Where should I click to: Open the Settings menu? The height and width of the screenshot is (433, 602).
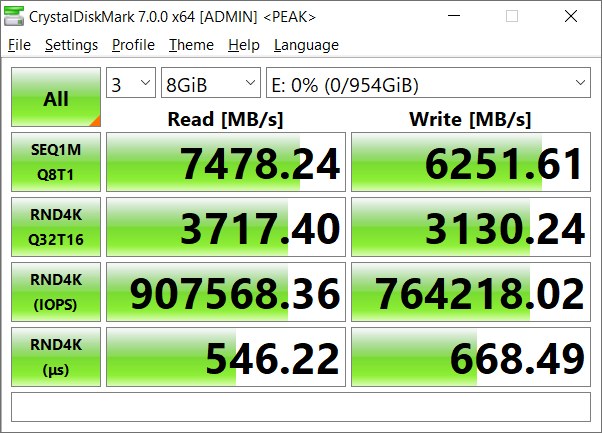(x=71, y=45)
